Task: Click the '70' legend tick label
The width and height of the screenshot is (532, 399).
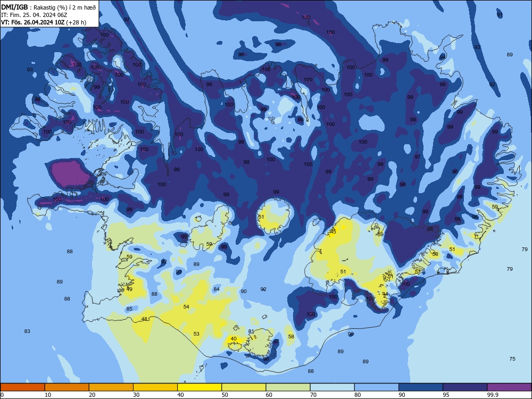Action: click(x=313, y=395)
